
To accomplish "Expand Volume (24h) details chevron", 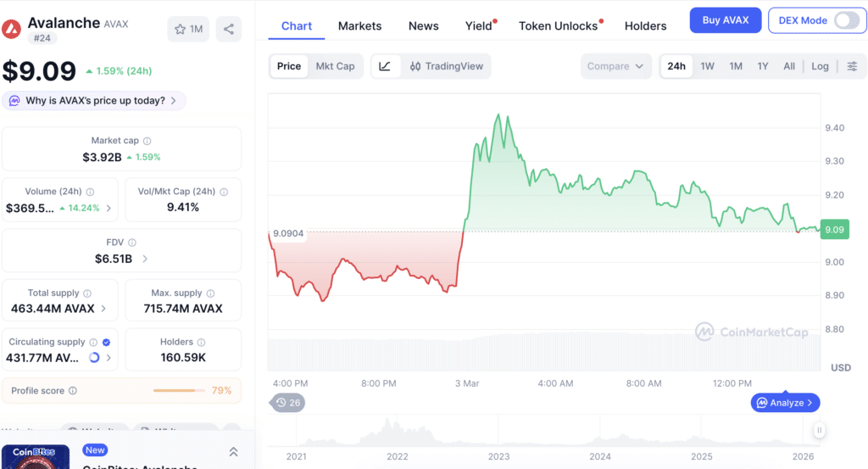I will click(x=108, y=208).
